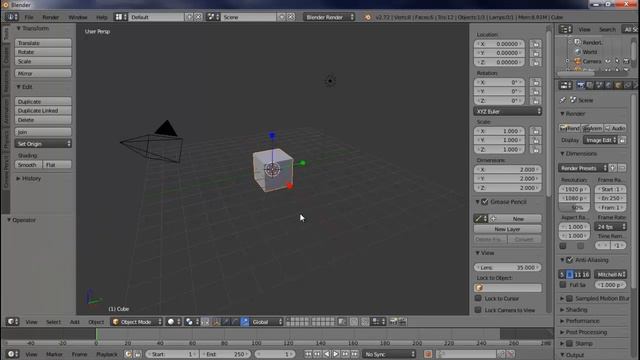Select the Object properties cube tab icon
The width and height of the screenshot is (640, 360).
pos(618,85)
